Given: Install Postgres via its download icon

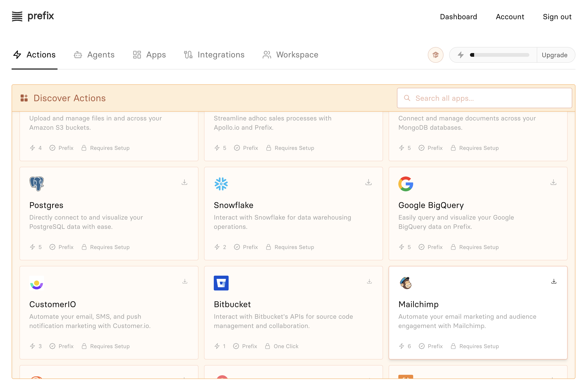Looking at the screenshot, I should pyautogui.click(x=184, y=182).
